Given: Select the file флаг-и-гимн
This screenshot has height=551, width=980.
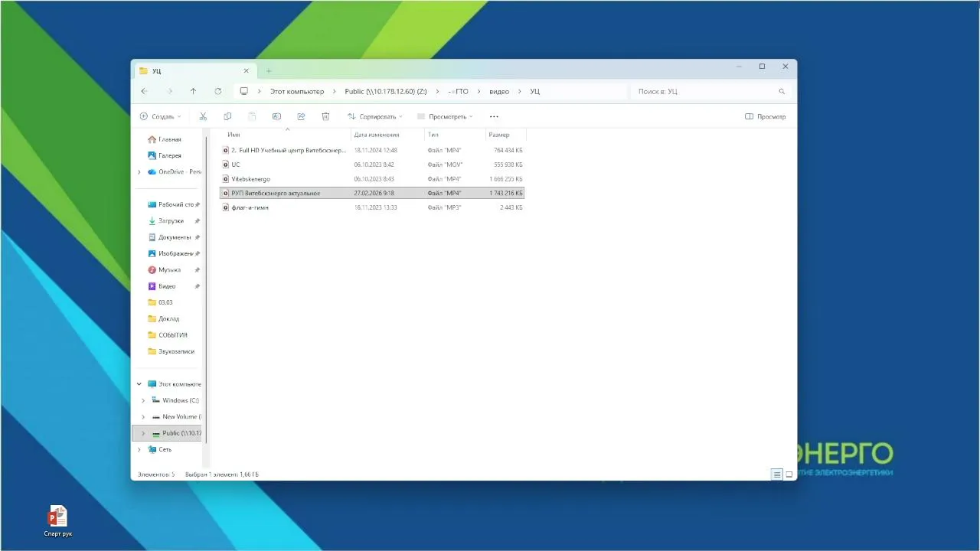Looking at the screenshot, I should (x=372, y=207).
